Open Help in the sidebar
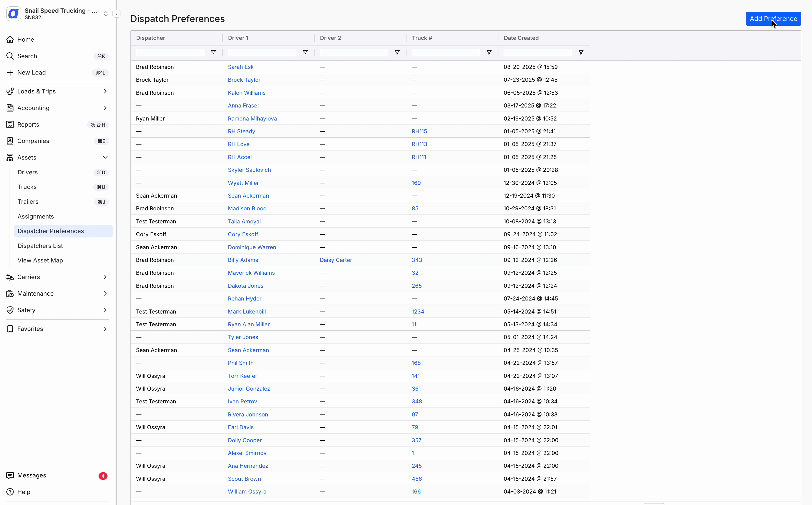This screenshot has height=505, width=812. [57, 492]
